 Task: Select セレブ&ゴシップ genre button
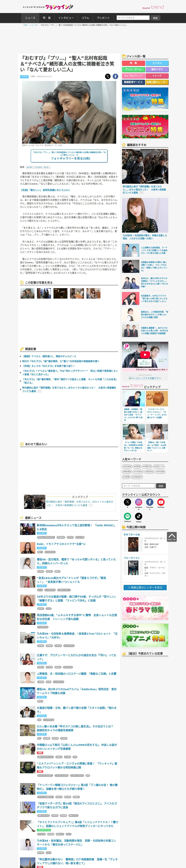[133, 76]
